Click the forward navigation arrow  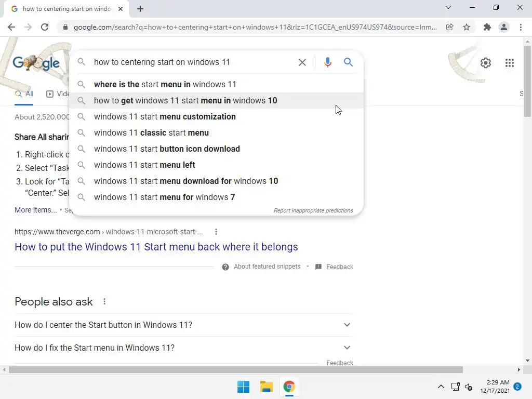(x=28, y=27)
